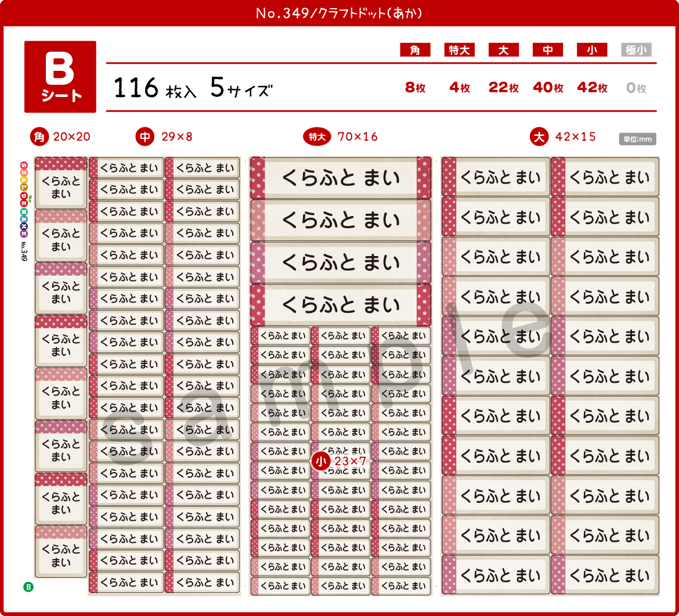The width and height of the screenshot is (679, 616).
Task: Click the round 小 icon beside 23×7
Action: coord(321,461)
